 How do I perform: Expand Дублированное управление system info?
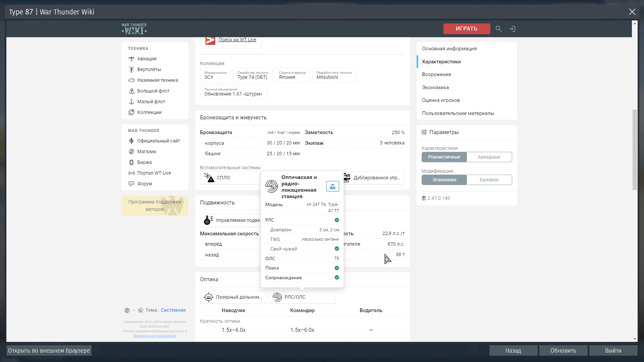(374, 178)
